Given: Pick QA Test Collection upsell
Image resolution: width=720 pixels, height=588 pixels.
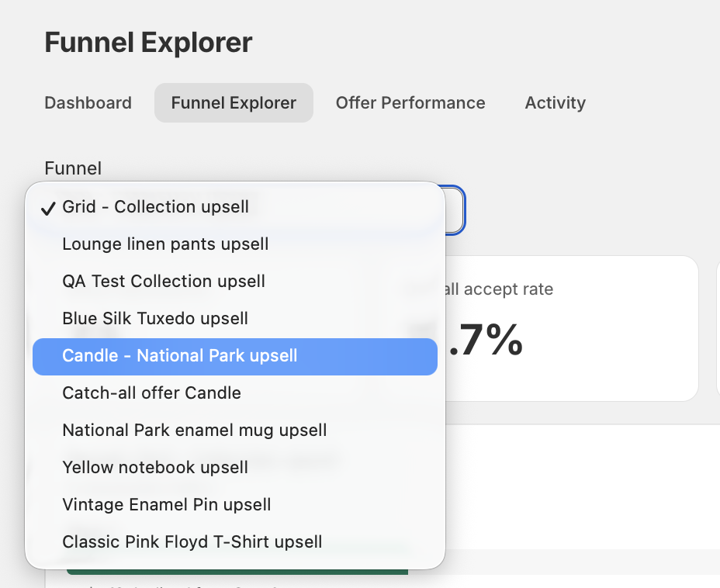Looking at the screenshot, I should coord(234,282).
